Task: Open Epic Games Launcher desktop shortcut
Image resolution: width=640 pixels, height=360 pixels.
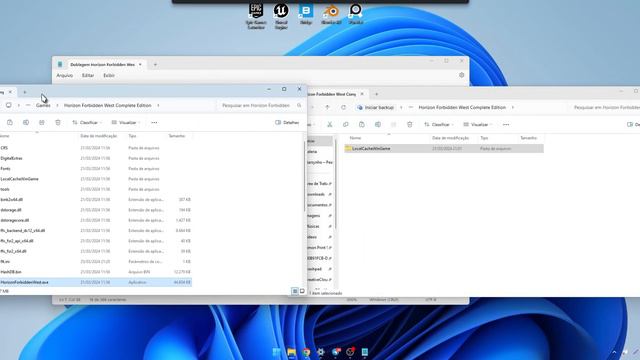Action: [256, 16]
